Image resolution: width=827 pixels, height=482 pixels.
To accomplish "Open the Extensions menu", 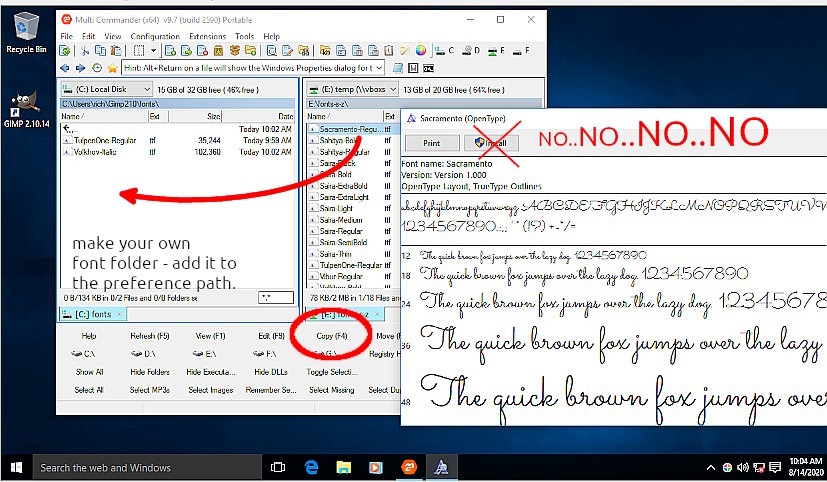I will pyautogui.click(x=207, y=36).
